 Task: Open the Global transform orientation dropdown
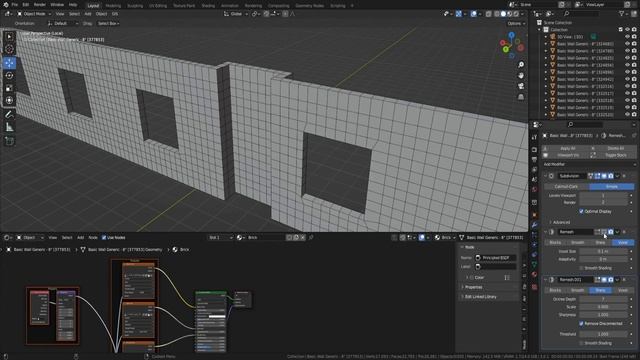236,14
